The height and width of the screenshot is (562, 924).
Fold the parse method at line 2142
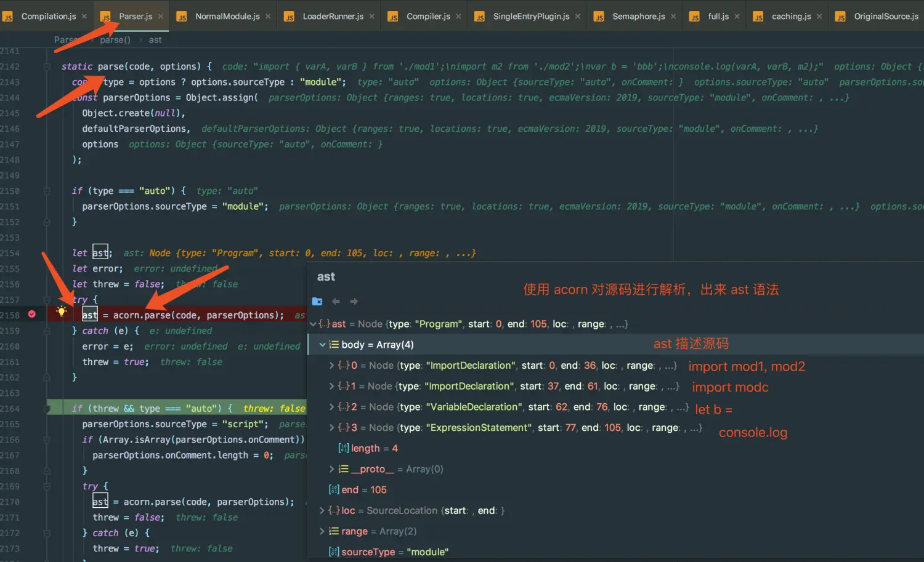tap(47, 66)
